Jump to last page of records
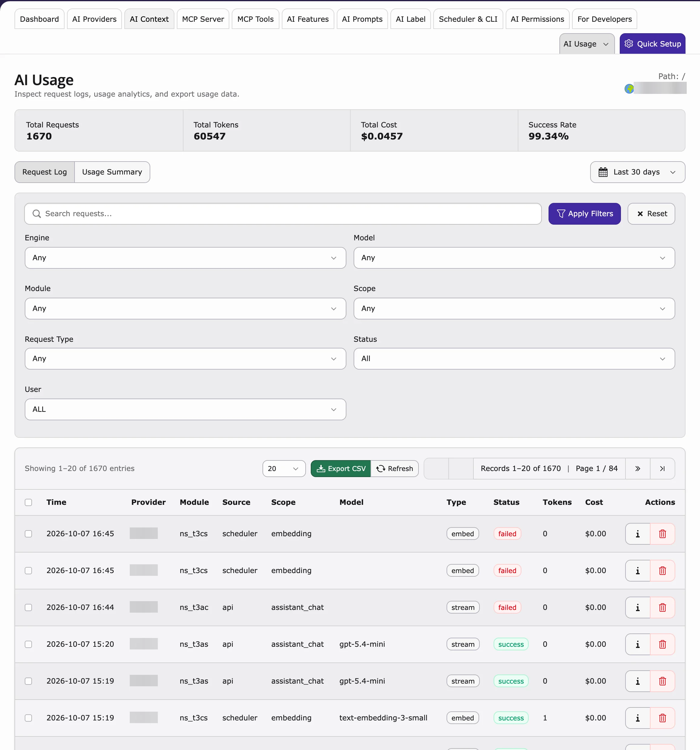Screen dimensions: 700x750 pyautogui.click(x=662, y=468)
